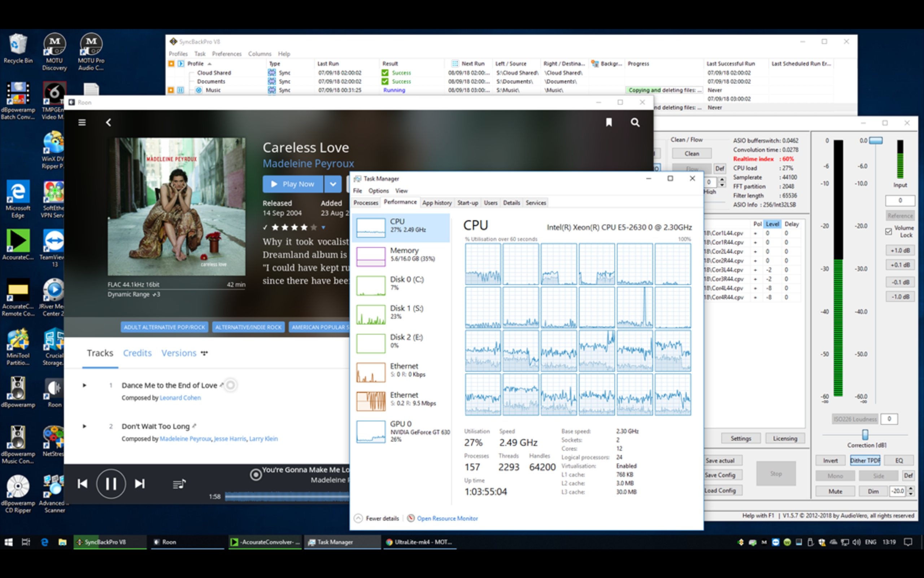
Task: Bookmark this Roon album page
Action: point(609,122)
